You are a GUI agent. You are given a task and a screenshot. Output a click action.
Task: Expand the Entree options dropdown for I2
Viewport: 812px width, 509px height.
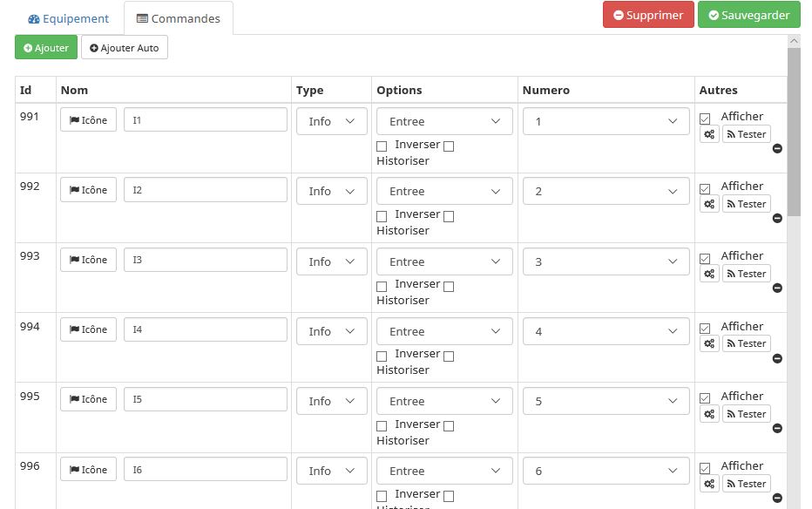coord(444,191)
